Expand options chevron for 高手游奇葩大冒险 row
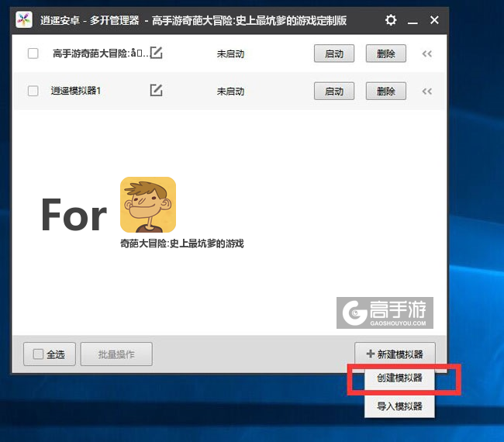The height and width of the screenshot is (442, 504). [427, 54]
